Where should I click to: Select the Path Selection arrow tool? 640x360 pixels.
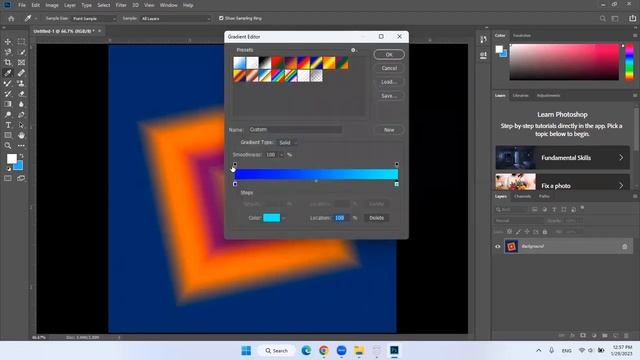[21, 125]
